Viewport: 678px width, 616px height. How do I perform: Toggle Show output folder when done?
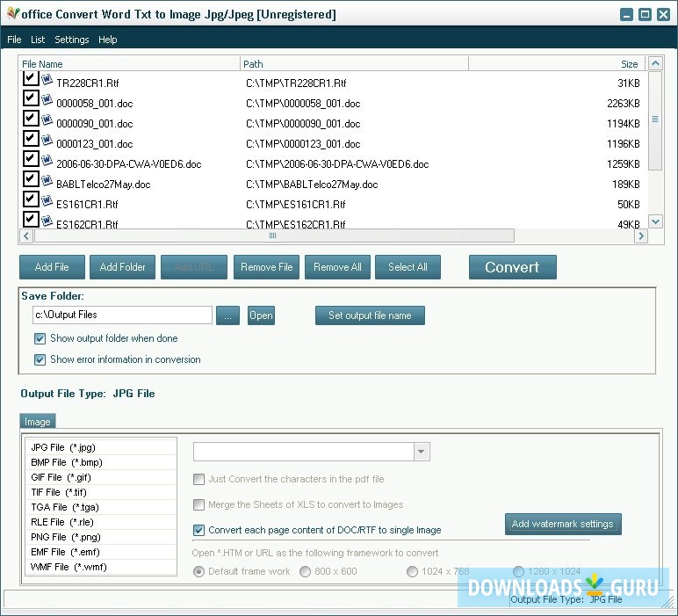40,338
